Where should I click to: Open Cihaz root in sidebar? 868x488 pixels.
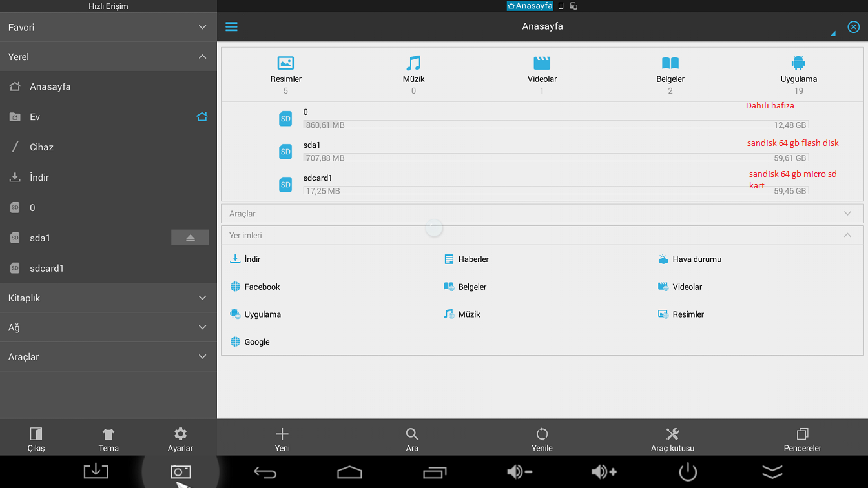(108, 147)
